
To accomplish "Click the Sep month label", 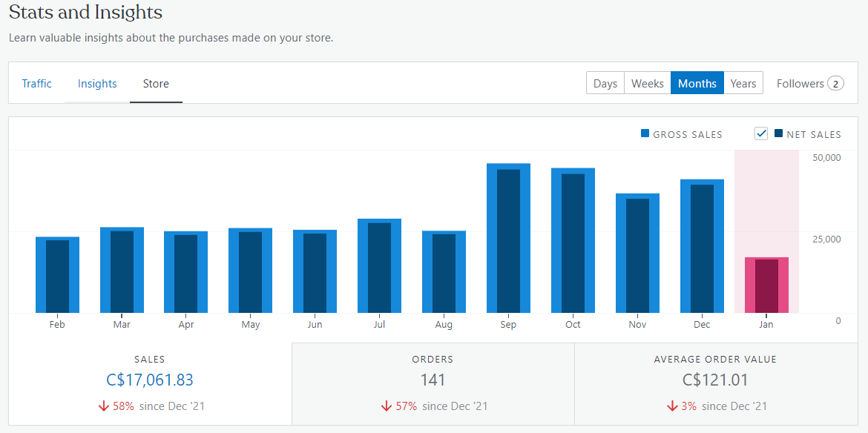I will click(x=508, y=325).
